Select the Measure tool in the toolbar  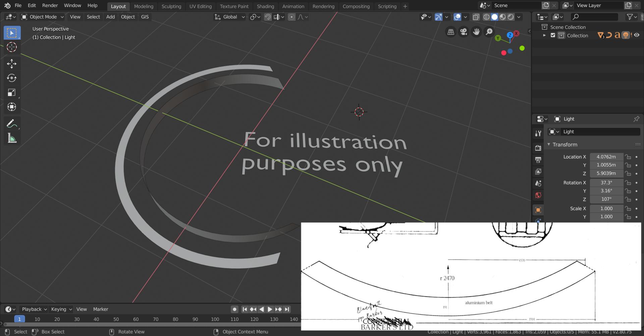click(12, 138)
